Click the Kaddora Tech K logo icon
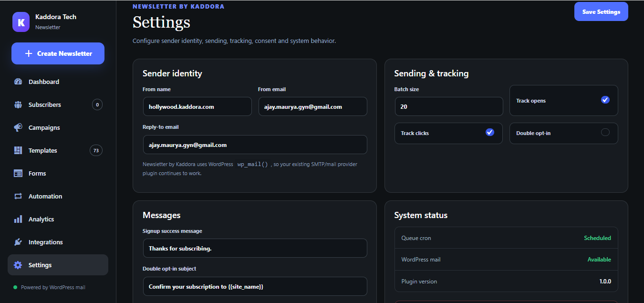 pos(21,22)
